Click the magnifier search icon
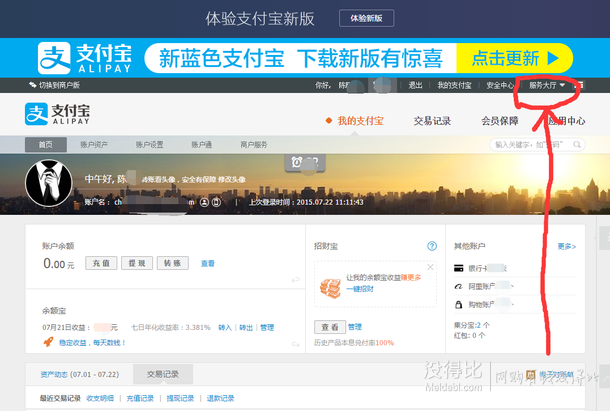Image resolution: width=610 pixels, height=411 pixels. point(577,145)
